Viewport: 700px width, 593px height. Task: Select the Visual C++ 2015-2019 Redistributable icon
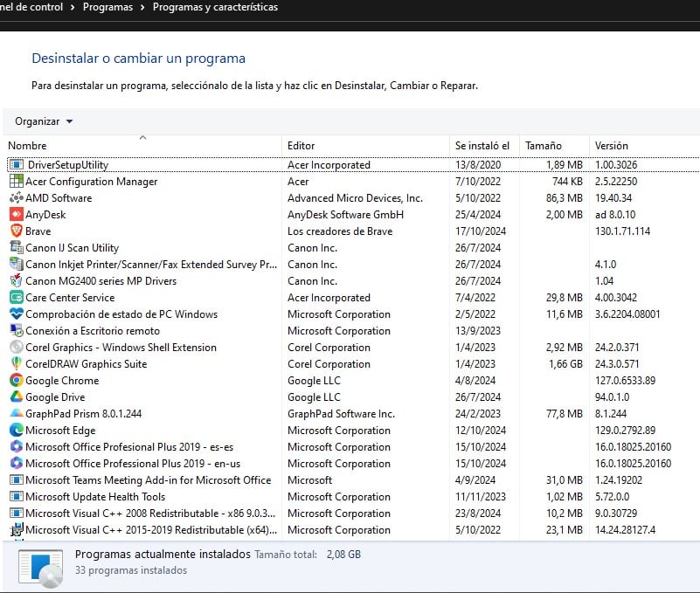tap(17, 529)
